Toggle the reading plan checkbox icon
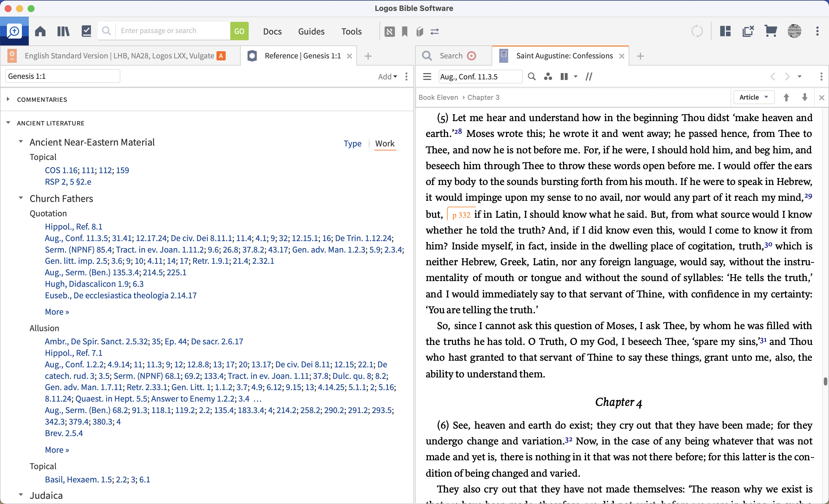This screenshot has width=829, height=504. click(x=86, y=31)
